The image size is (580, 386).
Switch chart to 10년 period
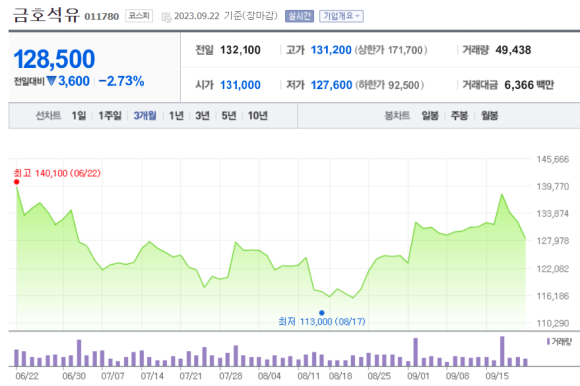257,116
